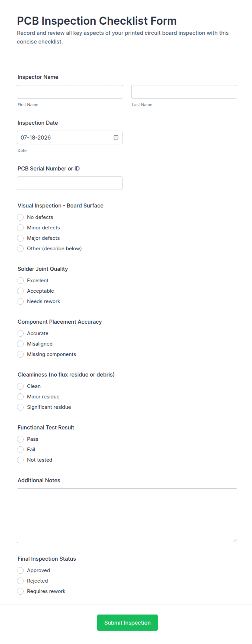This screenshot has width=252, height=644.
Task: Click the First Name input field
Action: [70, 92]
